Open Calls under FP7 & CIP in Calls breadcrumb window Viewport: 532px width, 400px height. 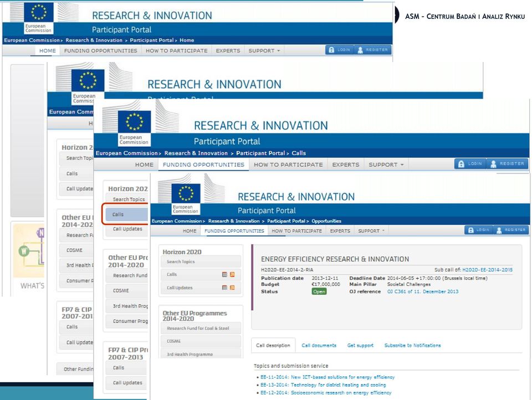[x=127, y=368]
